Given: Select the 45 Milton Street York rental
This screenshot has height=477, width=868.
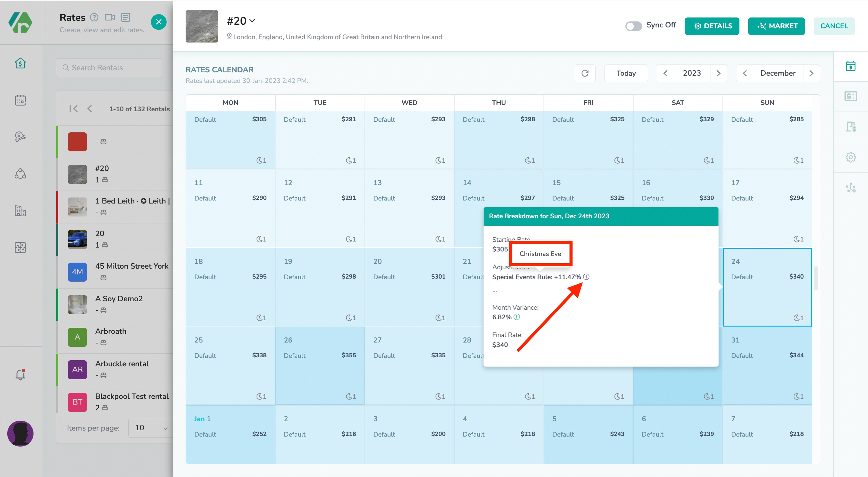Looking at the screenshot, I should click(115, 272).
